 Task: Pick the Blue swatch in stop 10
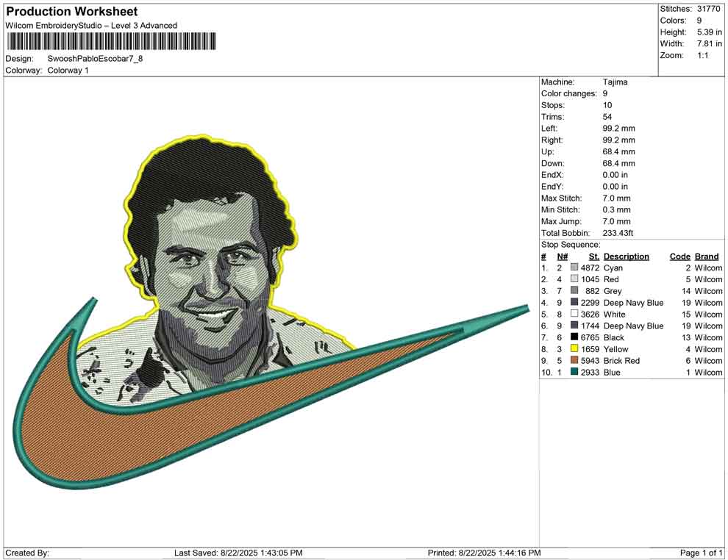[x=574, y=372]
